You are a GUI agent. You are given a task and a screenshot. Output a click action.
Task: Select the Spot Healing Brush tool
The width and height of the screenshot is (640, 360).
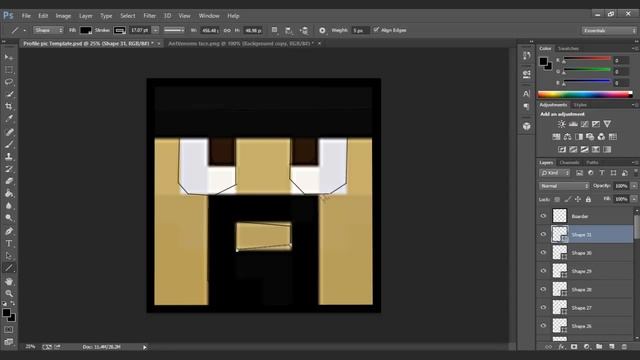point(9,132)
